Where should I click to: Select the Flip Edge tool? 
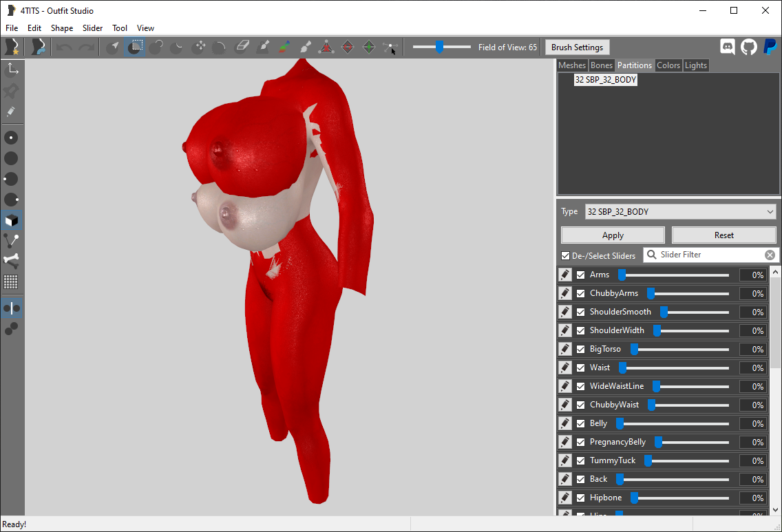click(x=348, y=47)
